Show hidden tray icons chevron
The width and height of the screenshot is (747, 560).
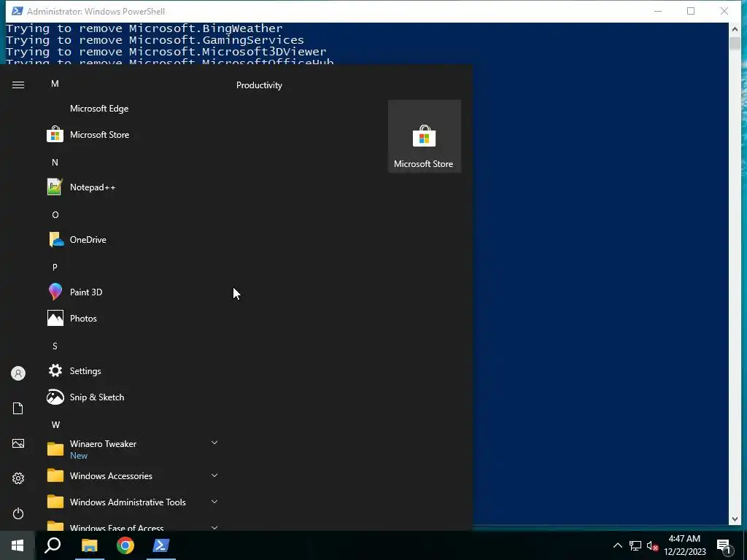click(617, 545)
